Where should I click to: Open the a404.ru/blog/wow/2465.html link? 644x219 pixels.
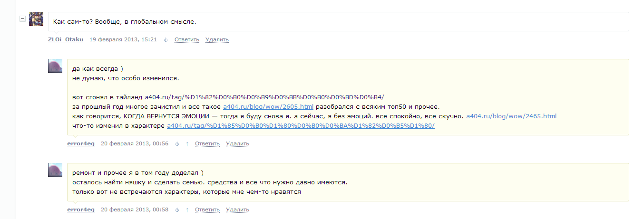(x=511, y=116)
